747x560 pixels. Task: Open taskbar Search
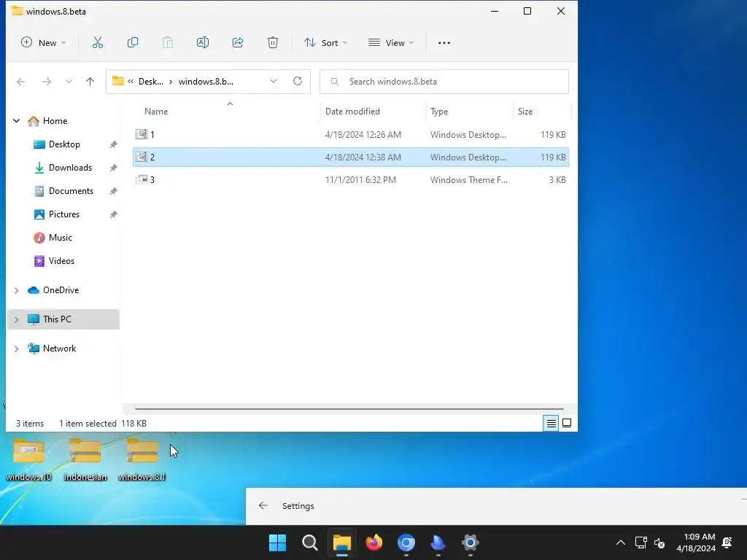(309, 542)
